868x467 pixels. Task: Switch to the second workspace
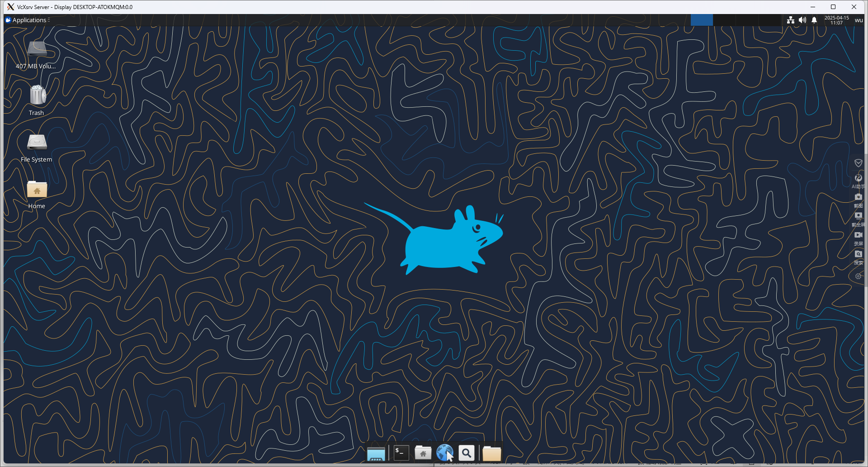[724, 20]
